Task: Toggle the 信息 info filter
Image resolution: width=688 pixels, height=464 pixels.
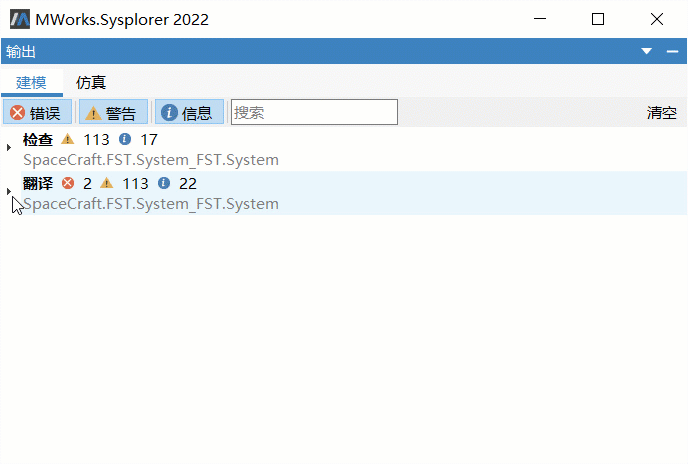Action: click(189, 112)
